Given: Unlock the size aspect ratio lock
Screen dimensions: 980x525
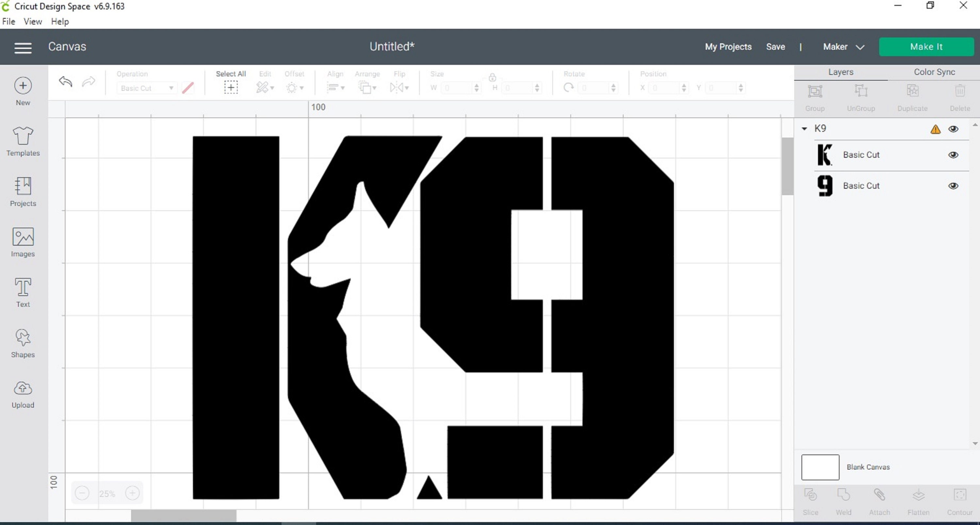Looking at the screenshot, I should coord(492,78).
